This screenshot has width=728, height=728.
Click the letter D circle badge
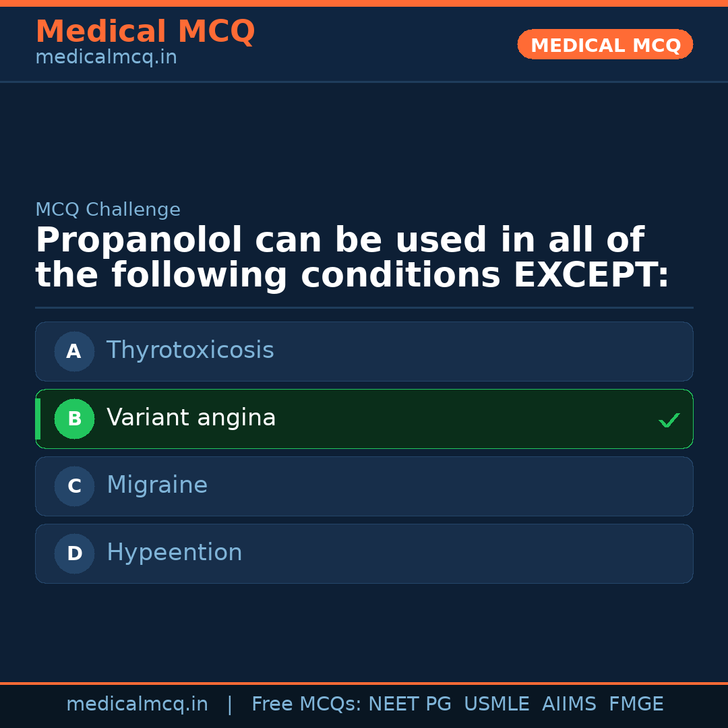(74, 553)
